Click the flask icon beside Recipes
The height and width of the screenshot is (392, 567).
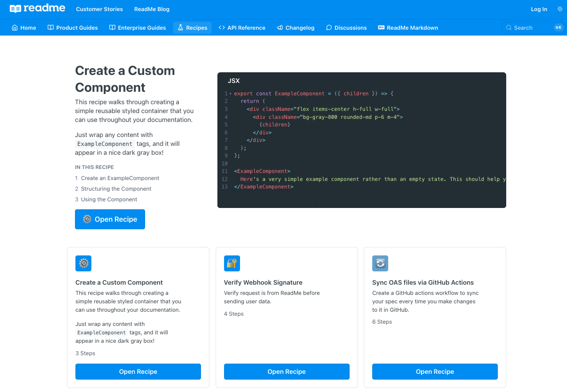pos(181,27)
